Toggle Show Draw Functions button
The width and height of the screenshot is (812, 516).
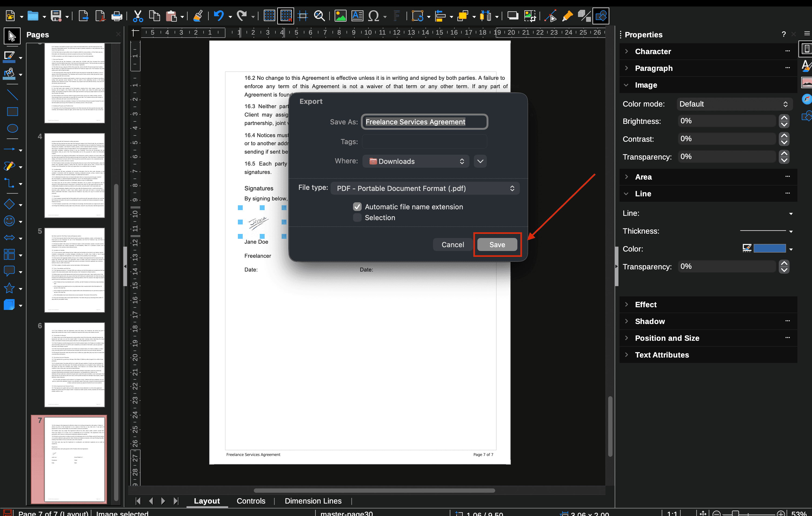601,16
